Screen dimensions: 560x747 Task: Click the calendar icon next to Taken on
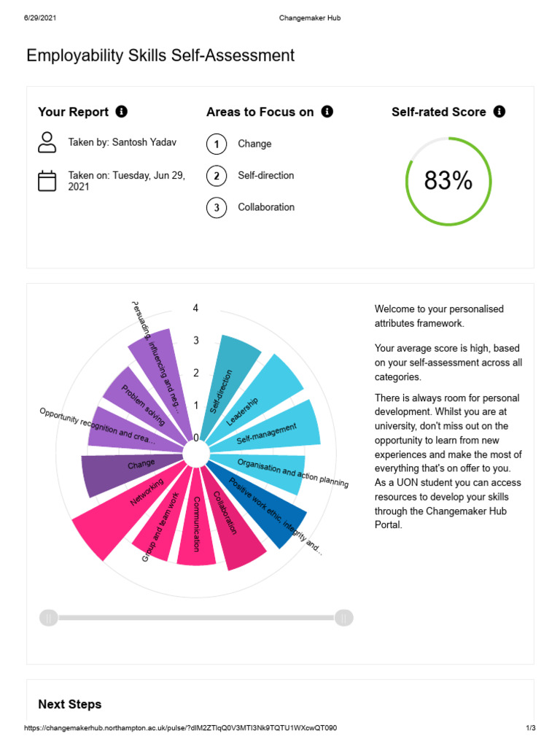point(47,181)
